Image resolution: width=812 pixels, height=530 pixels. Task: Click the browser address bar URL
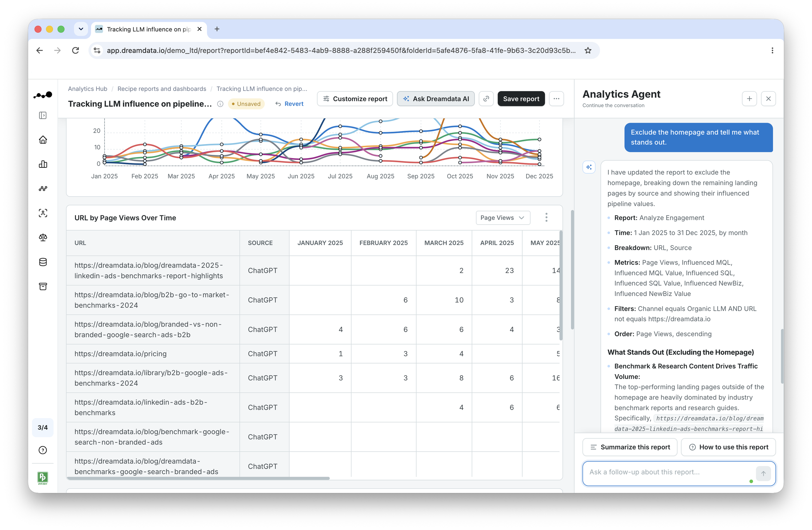[x=341, y=50]
